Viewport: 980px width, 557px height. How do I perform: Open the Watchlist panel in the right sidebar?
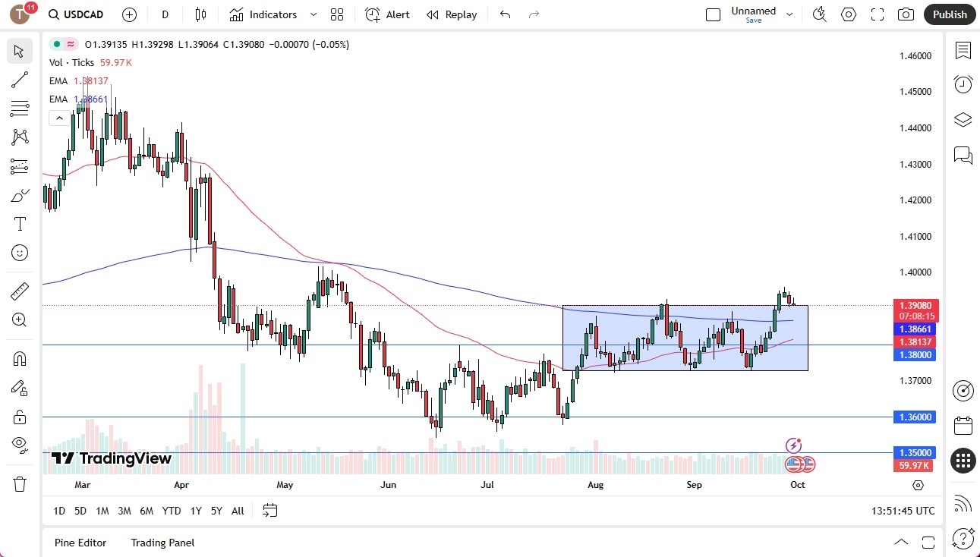(x=963, y=51)
